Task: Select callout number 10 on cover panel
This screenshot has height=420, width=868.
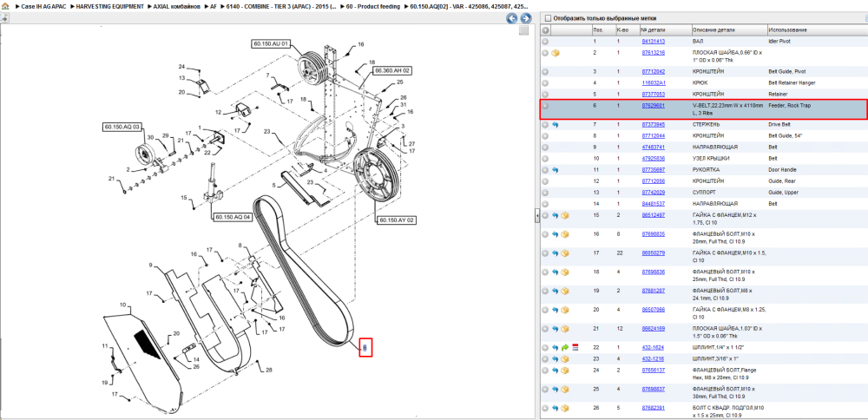Action: (x=123, y=305)
